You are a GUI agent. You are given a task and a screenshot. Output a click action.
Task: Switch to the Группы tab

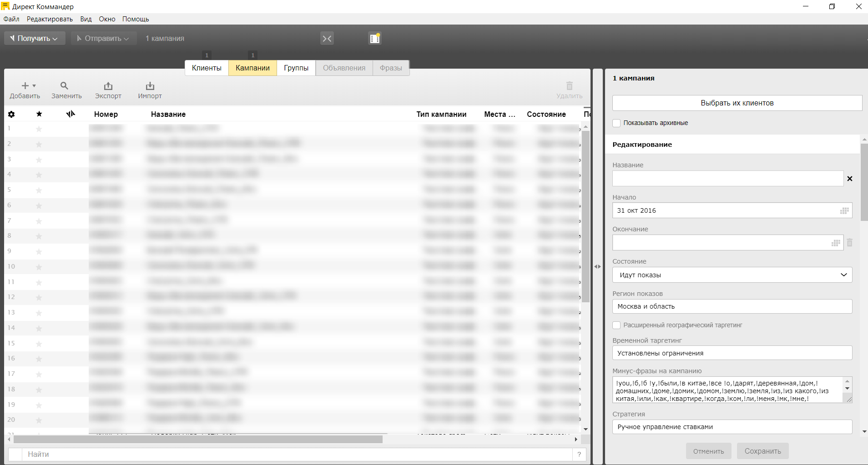296,68
